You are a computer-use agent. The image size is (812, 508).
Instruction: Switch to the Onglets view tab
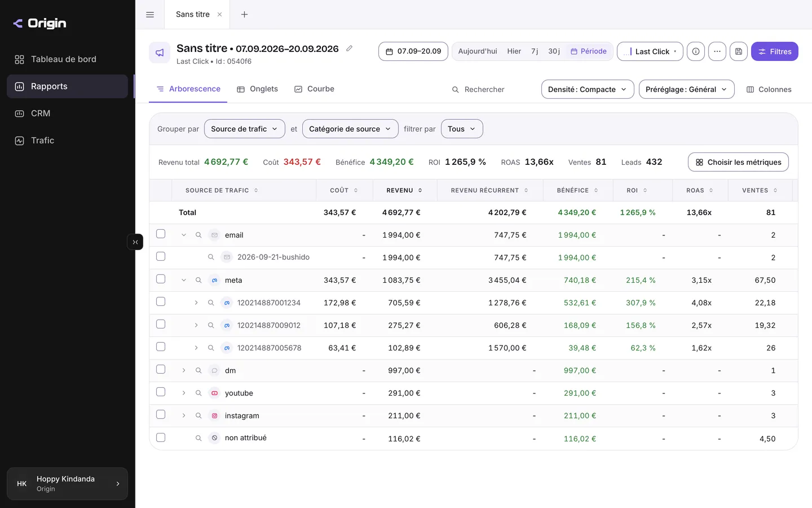point(258,89)
